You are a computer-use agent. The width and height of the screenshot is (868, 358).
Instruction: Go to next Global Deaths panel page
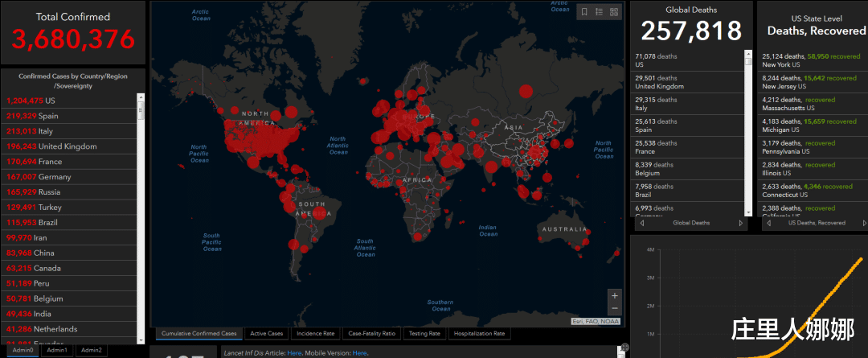[741, 224]
